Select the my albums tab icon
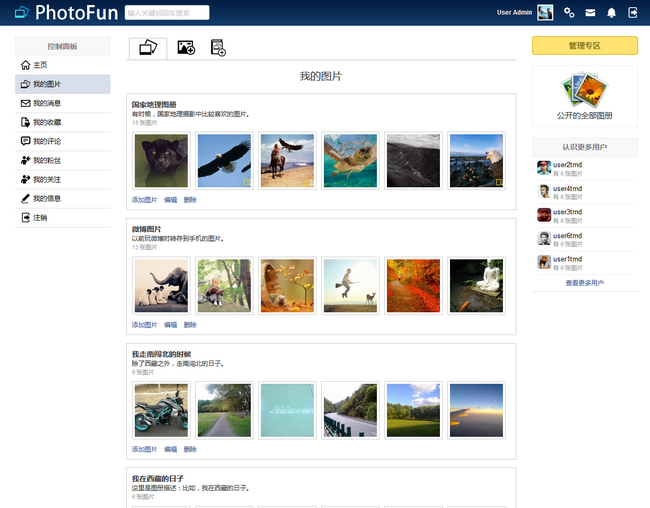Image resolution: width=650 pixels, height=508 pixels. 148,48
